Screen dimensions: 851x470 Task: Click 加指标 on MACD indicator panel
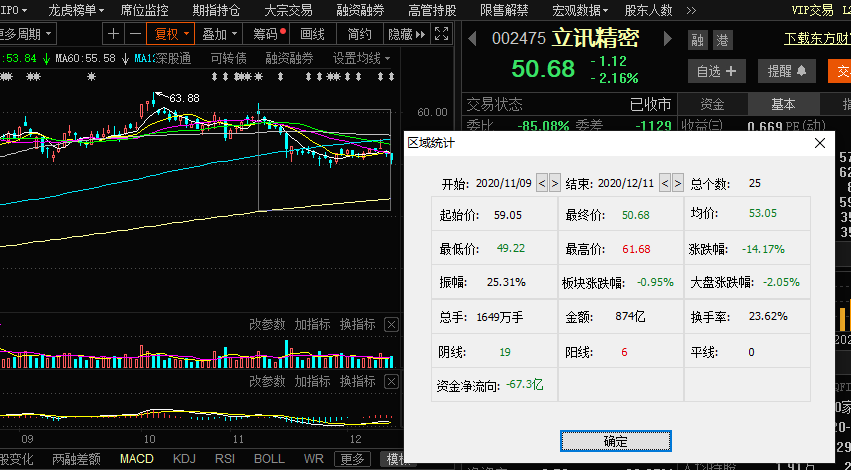tap(312, 382)
